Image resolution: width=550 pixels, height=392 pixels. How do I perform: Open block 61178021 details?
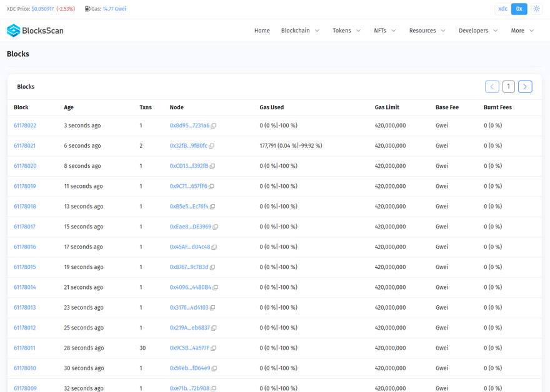pyautogui.click(x=25, y=146)
